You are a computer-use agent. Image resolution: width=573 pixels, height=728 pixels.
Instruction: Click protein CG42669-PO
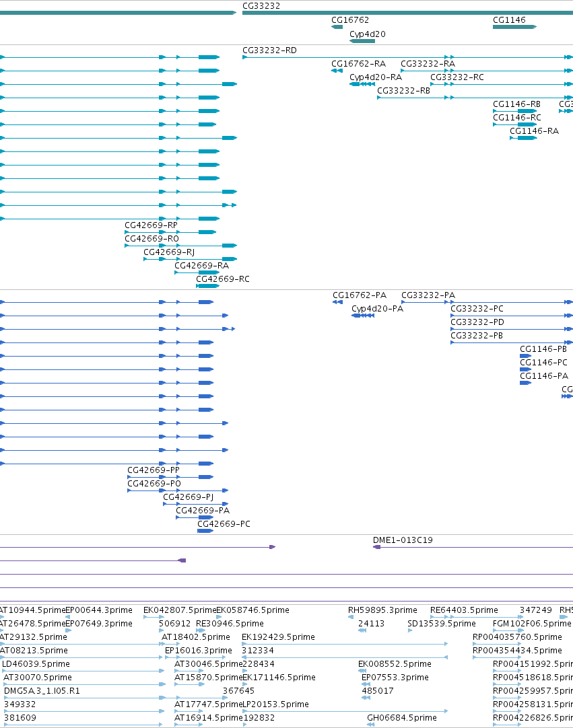point(154,484)
